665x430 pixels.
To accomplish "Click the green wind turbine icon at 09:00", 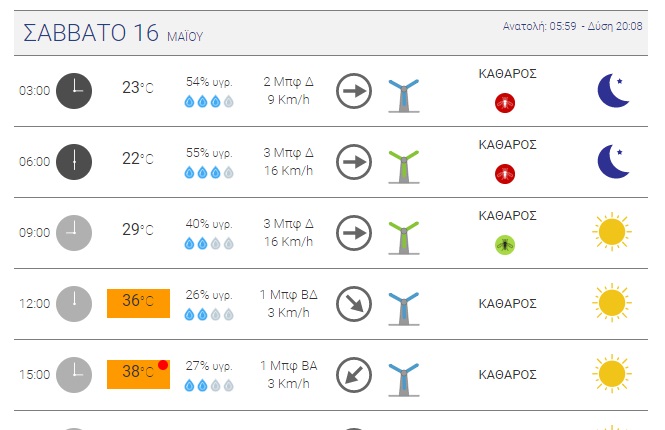I will pos(404,237).
